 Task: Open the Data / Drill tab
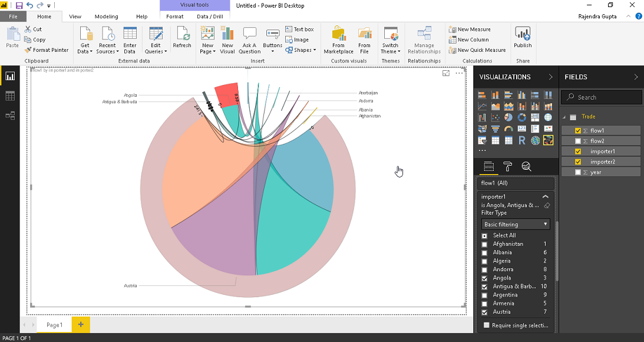click(210, 17)
